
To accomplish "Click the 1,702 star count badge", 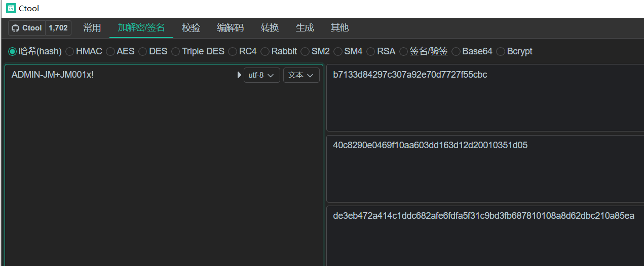I will click(x=58, y=28).
